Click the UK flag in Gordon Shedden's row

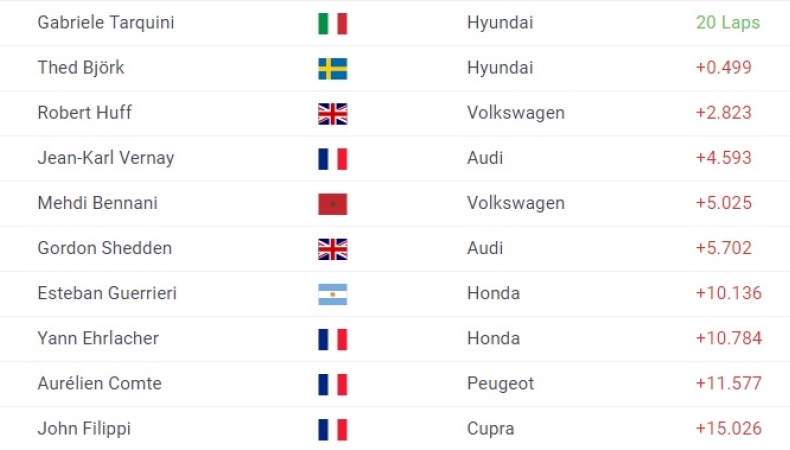coord(332,249)
